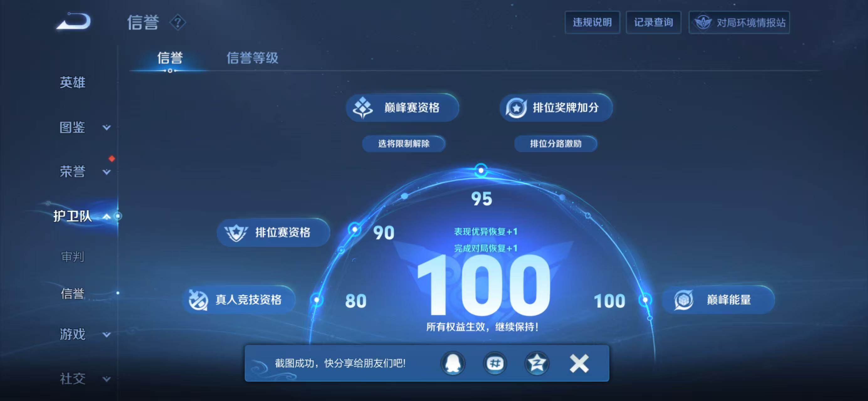This screenshot has width=868, height=401.
Task: Collapse the 护卫队 sidebar section chevron
Action: pos(107,216)
